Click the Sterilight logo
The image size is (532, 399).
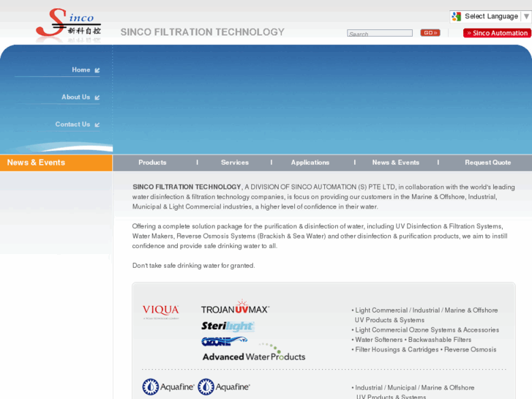(x=228, y=327)
